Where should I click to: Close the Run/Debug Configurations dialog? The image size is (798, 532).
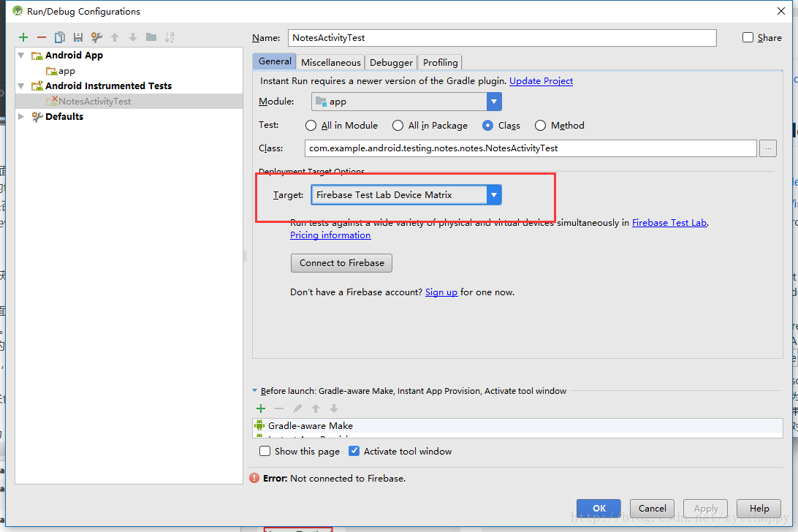point(781,11)
